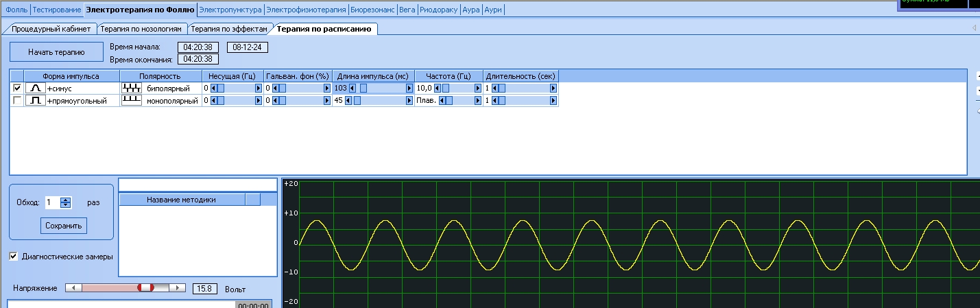Increase pulse length 103 with right arrow
This screenshot has width=980, height=308.
pos(409,88)
